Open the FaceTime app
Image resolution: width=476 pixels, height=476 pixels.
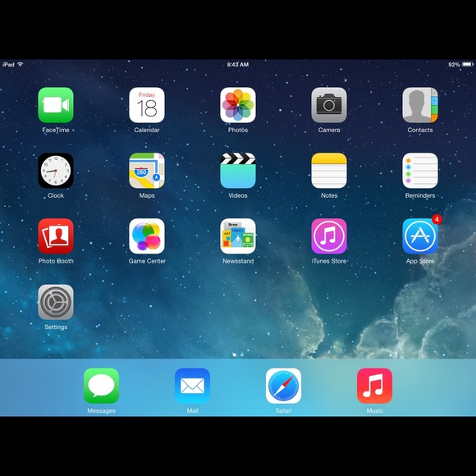tap(56, 105)
